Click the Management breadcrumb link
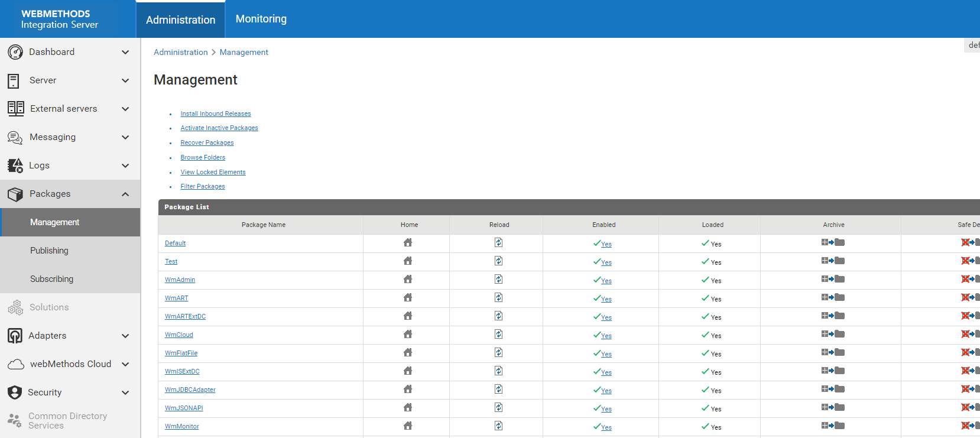 coord(244,52)
